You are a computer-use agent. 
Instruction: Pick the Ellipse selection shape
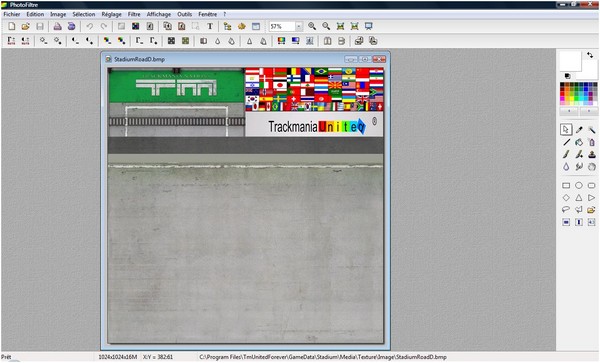[x=579, y=186]
